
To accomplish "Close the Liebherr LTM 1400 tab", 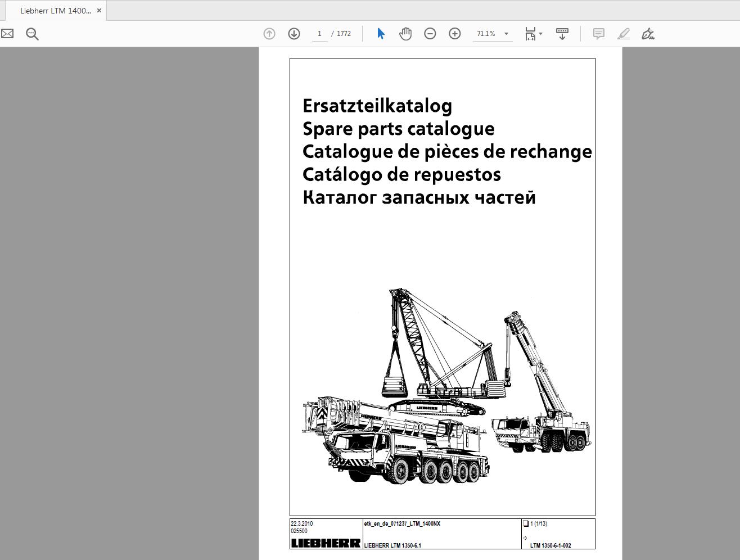I will click(99, 11).
